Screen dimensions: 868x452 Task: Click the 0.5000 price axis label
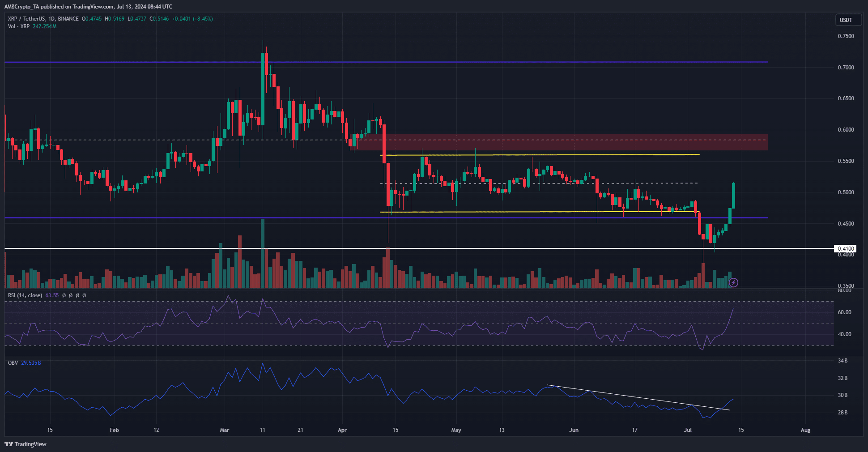pyautogui.click(x=846, y=192)
